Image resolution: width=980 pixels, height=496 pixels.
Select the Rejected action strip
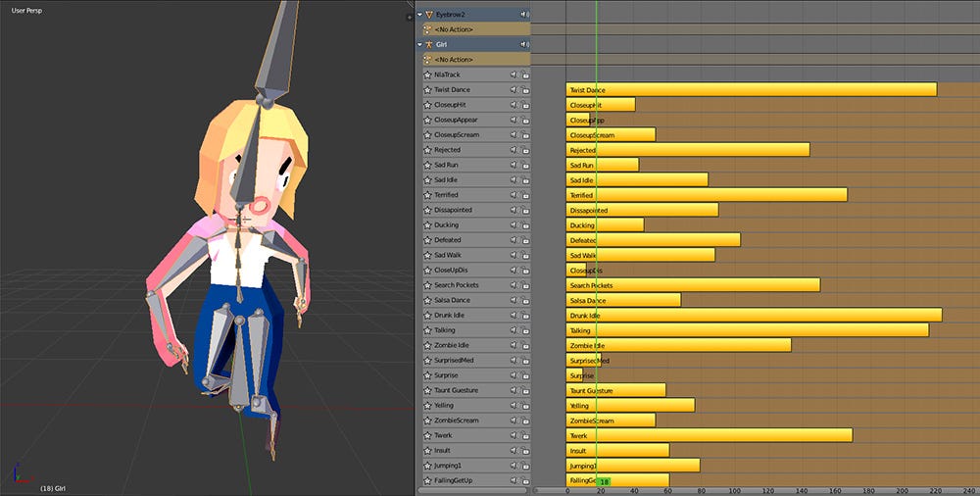[x=688, y=150]
